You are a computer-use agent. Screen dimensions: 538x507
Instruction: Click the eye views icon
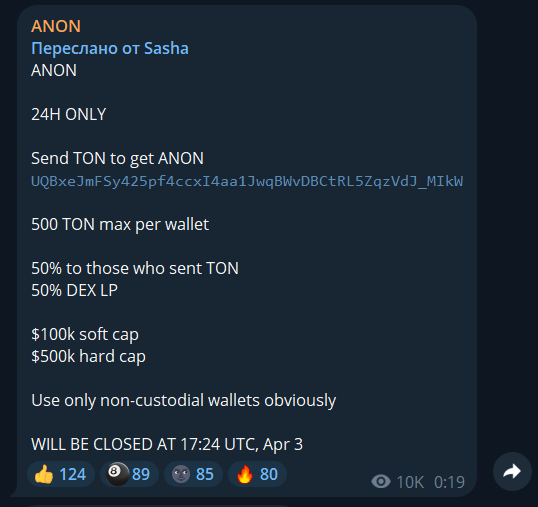(381, 482)
